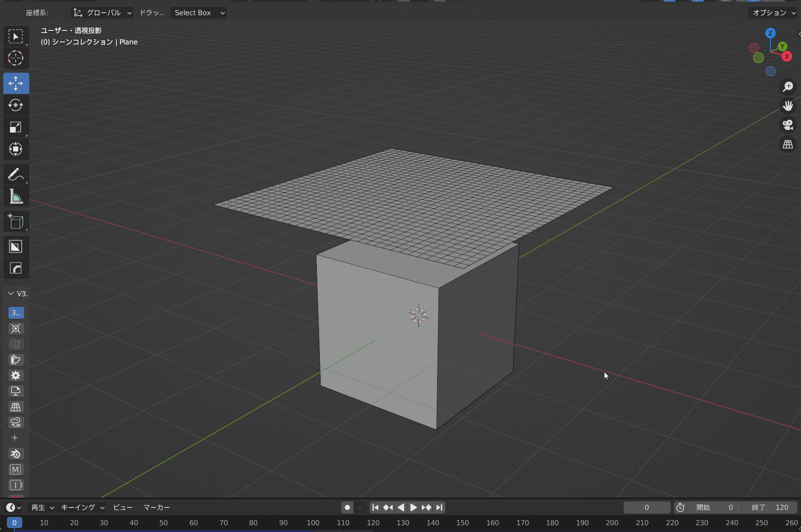Jump to the start frame

coord(375,507)
